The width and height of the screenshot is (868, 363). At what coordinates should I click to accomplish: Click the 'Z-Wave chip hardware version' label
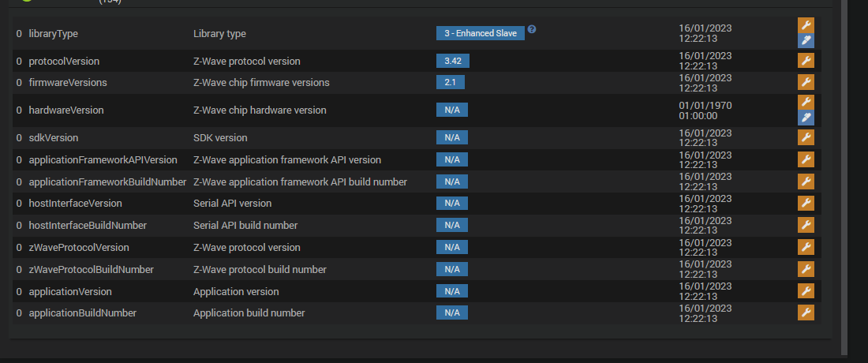[260, 110]
